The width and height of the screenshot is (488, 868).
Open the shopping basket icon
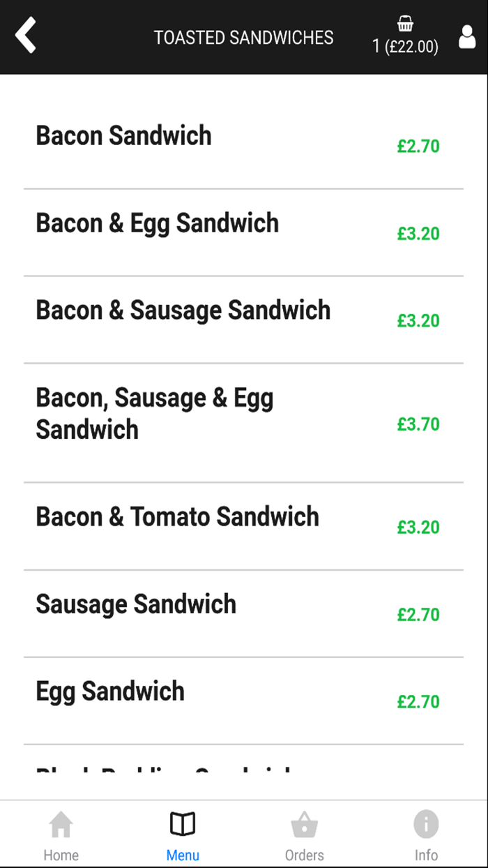point(405,26)
